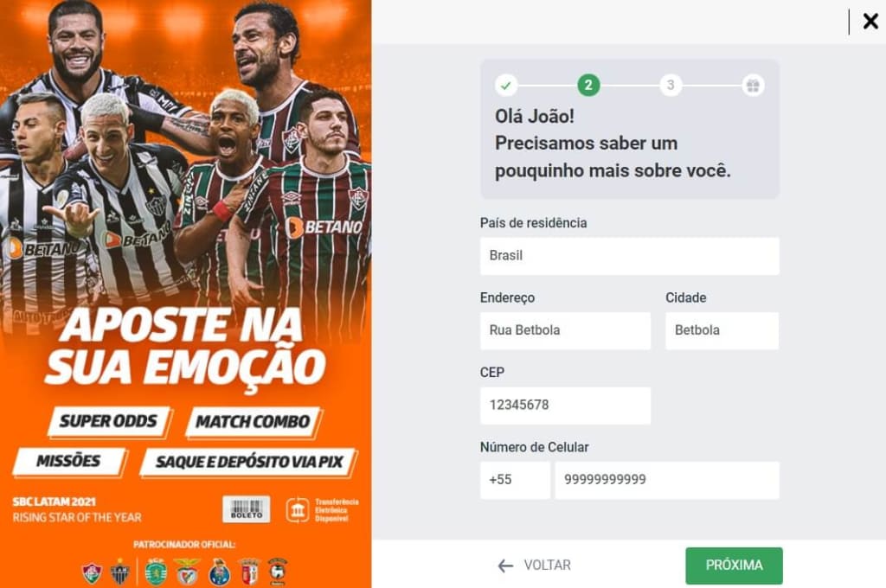Click the back arrow icon beside Voltar

coord(505,566)
